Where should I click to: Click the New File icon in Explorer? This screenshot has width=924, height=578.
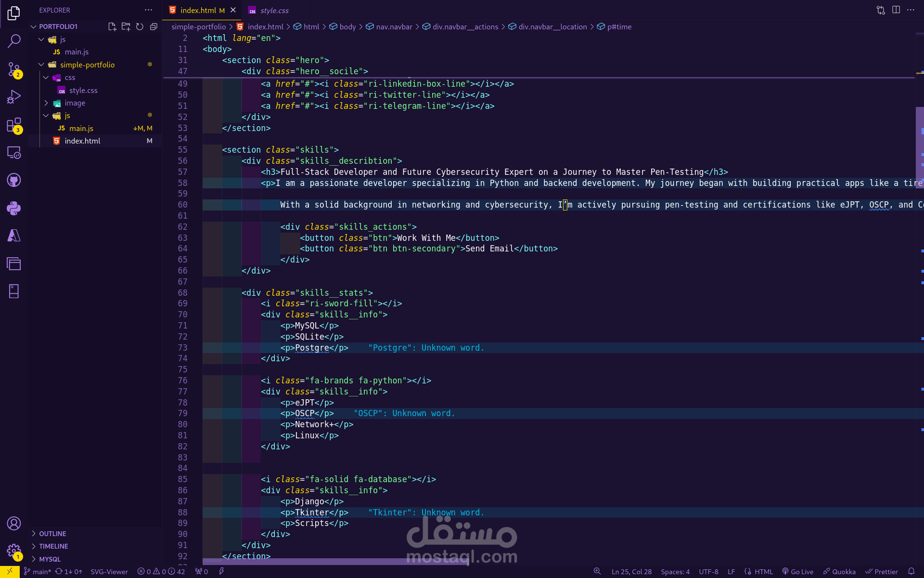[112, 26]
